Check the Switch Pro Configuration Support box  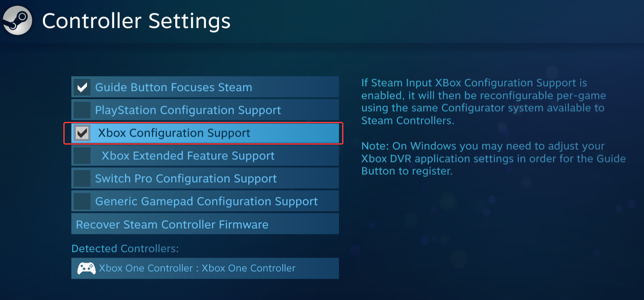82,179
